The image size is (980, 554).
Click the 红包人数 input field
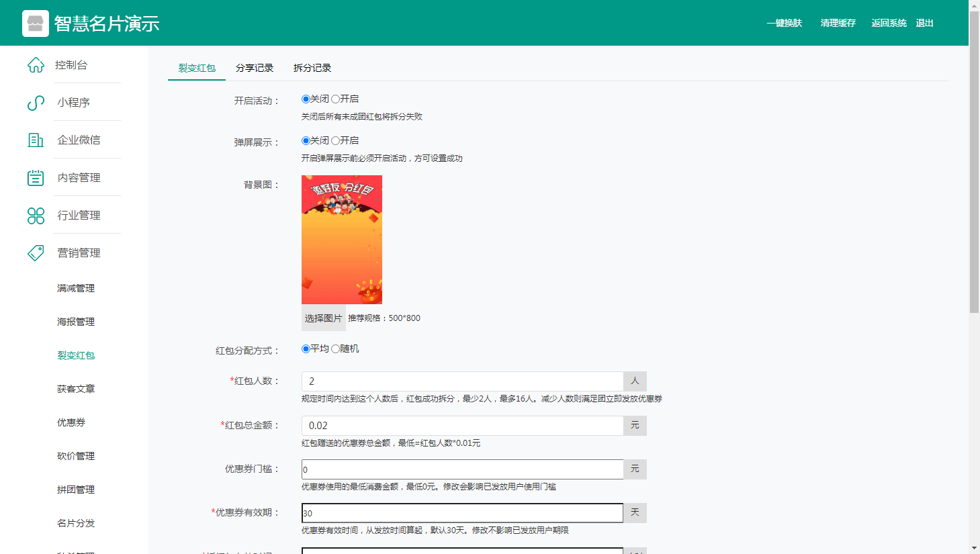(x=462, y=381)
